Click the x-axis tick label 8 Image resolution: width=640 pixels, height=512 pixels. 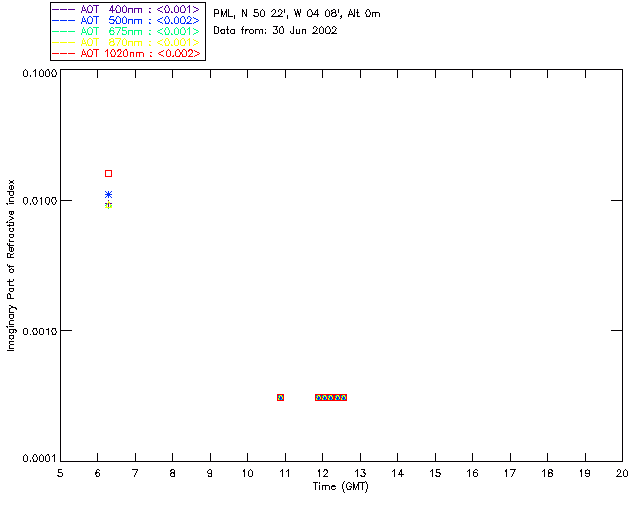point(173,473)
